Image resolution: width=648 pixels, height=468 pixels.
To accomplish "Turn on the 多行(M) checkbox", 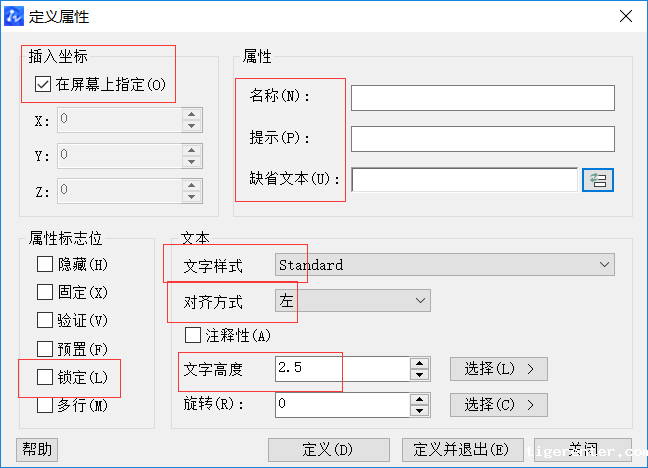I will [45, 405].
